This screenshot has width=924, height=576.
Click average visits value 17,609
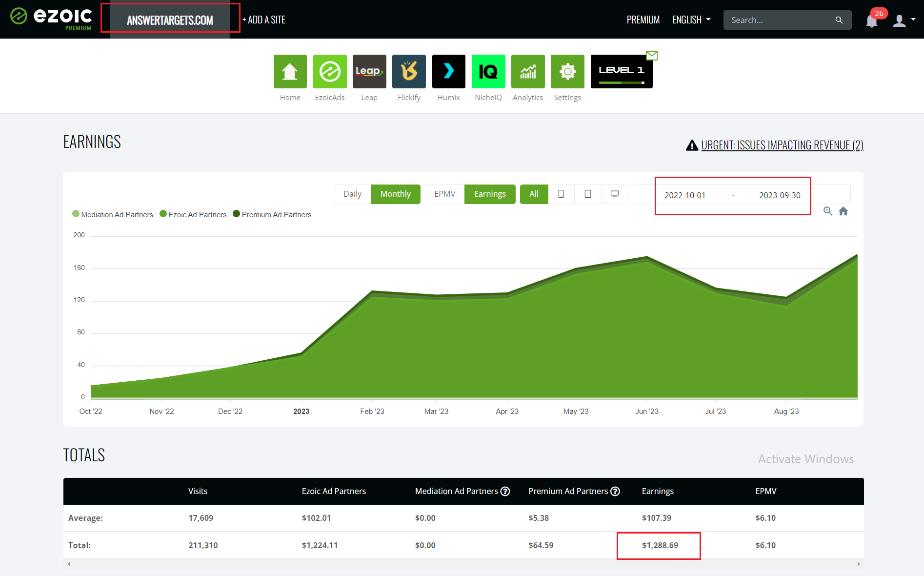point(201,518)
